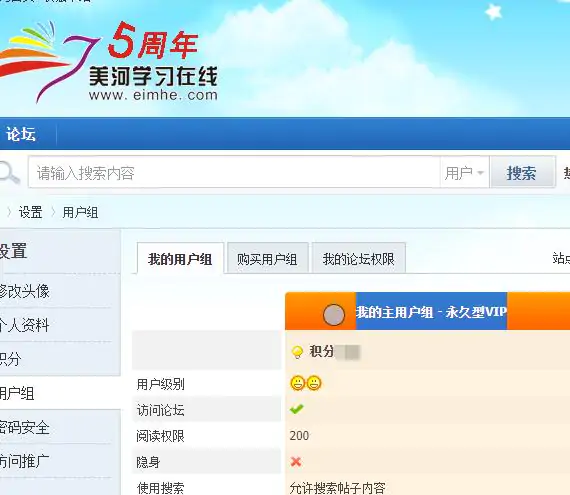
Task: Open the 用户 search type dropdown
Action: coord(464,172)
